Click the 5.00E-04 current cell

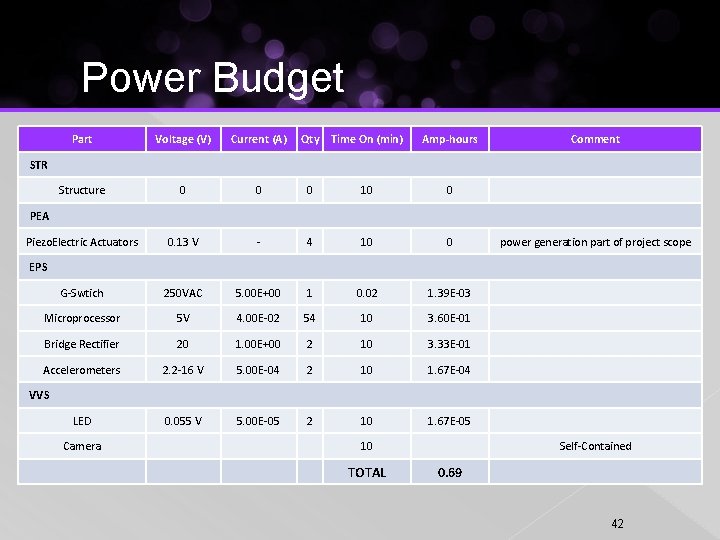click(x=259, y=370)
